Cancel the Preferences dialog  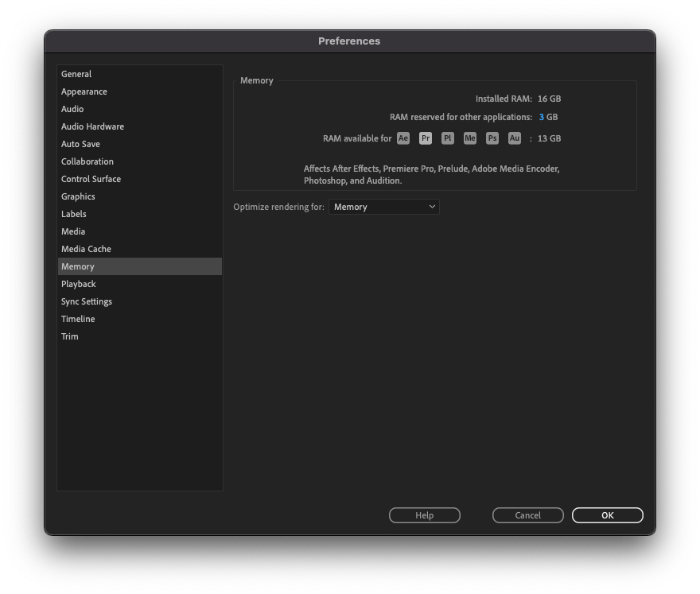[527, 514]
